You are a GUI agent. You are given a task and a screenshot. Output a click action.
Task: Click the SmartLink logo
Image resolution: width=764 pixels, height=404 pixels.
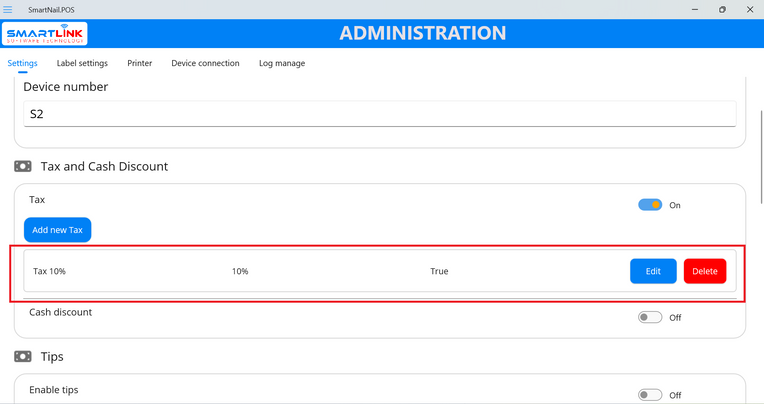pyautogui.click(x=46, y=34)
